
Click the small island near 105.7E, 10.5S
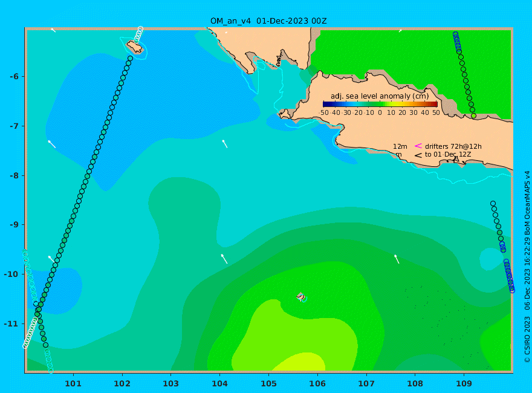click(300, 297)
